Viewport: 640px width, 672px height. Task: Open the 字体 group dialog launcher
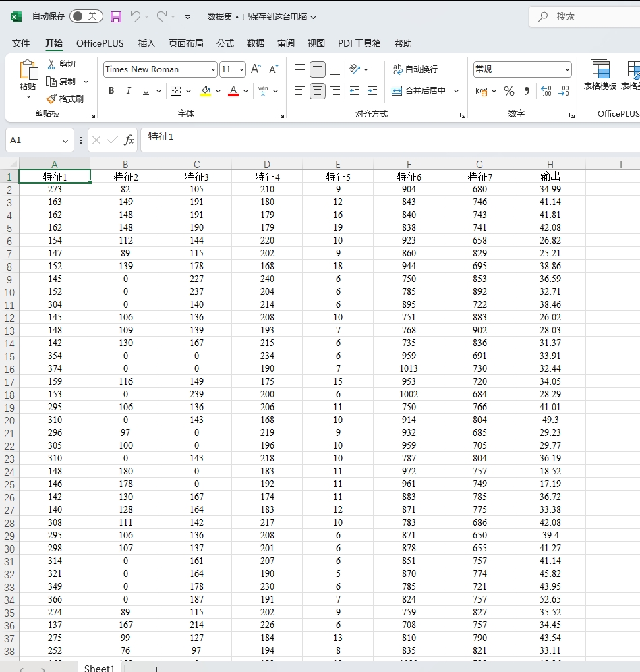[281, 115]
